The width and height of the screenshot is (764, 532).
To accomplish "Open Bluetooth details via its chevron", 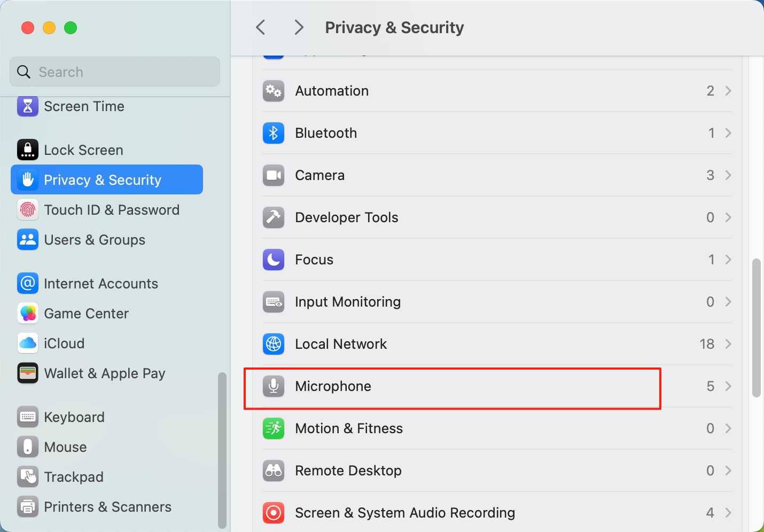I will 728,133.
